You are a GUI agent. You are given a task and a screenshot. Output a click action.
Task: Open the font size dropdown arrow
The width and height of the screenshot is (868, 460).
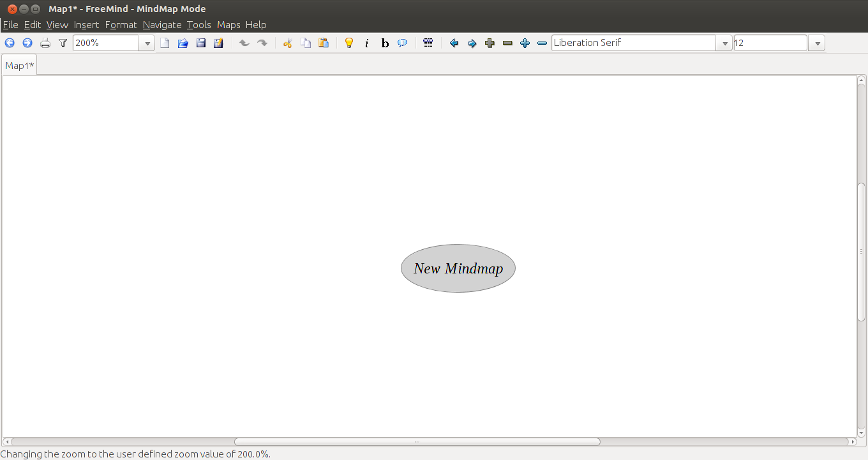coord(817,43)
